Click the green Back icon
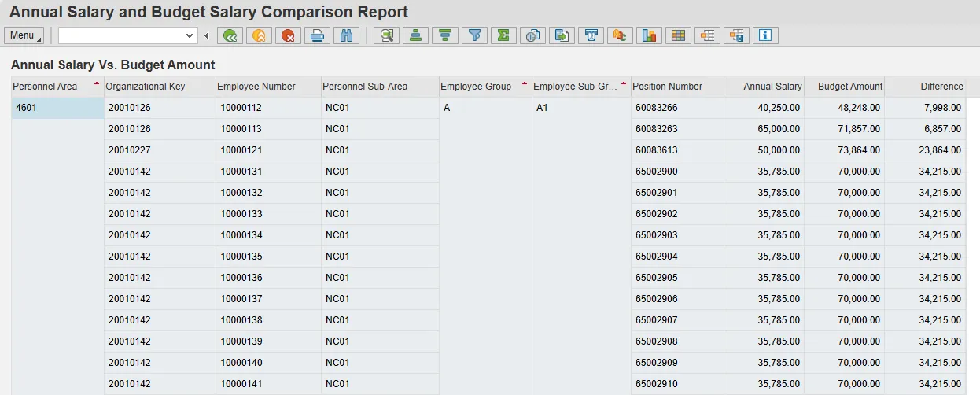The image size is (980, 395). tap(230, 35)
